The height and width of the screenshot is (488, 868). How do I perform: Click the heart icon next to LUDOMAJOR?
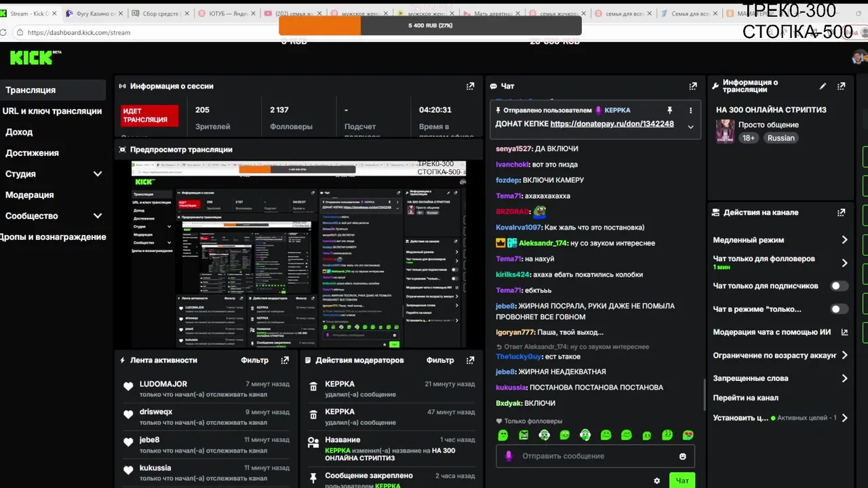(x=128, y=386)
